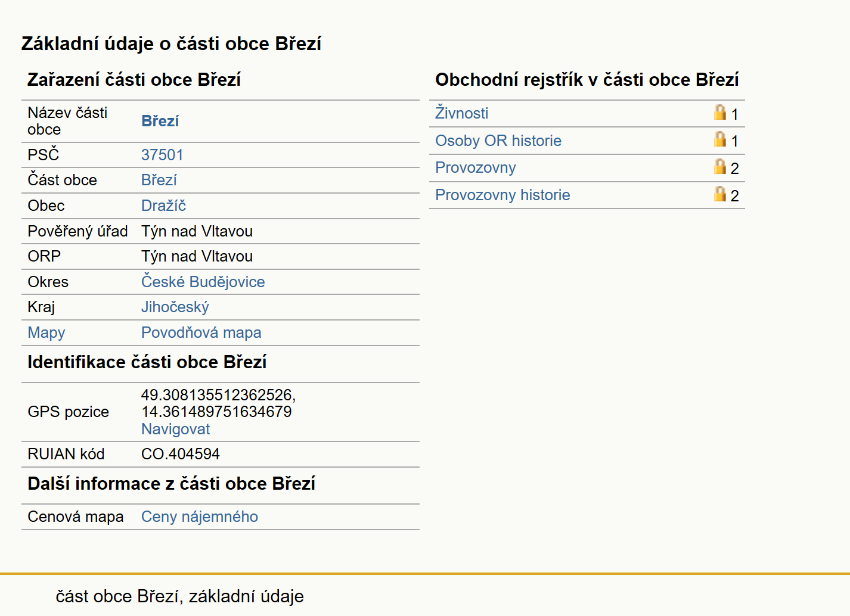Open postal code 37501 link
Viewport: 850px width, 616px height.
(x=162, y=155)
